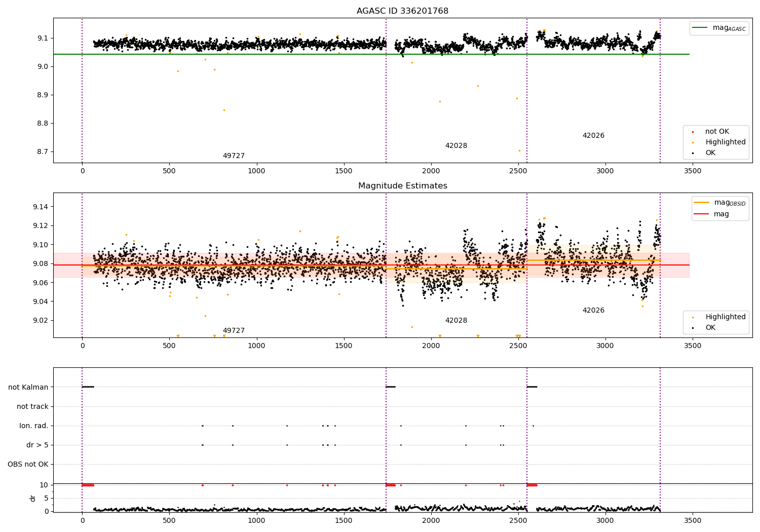Click the 'dr > 5' axis label
Image resolution: width=760 pixels, height=532 pixels.
37,445
